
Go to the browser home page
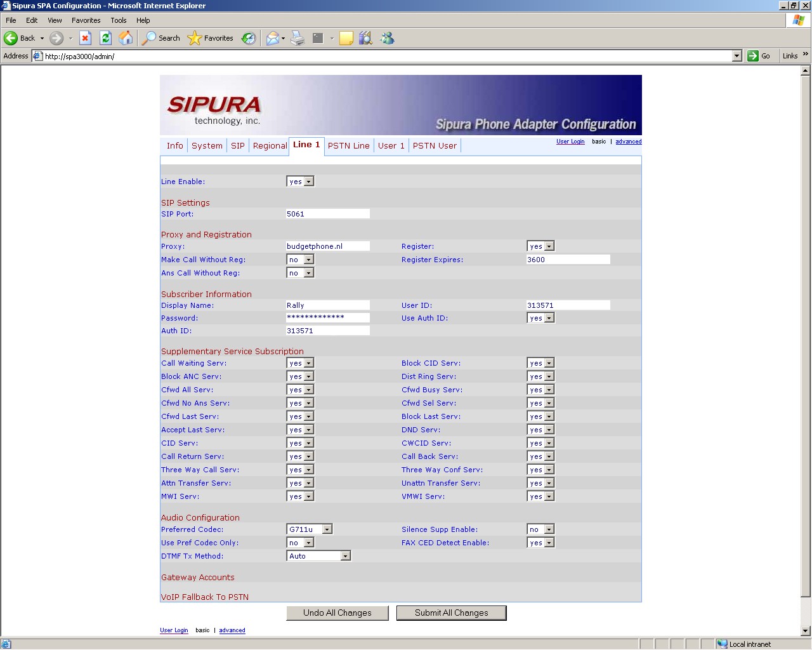tap(126, 38)
